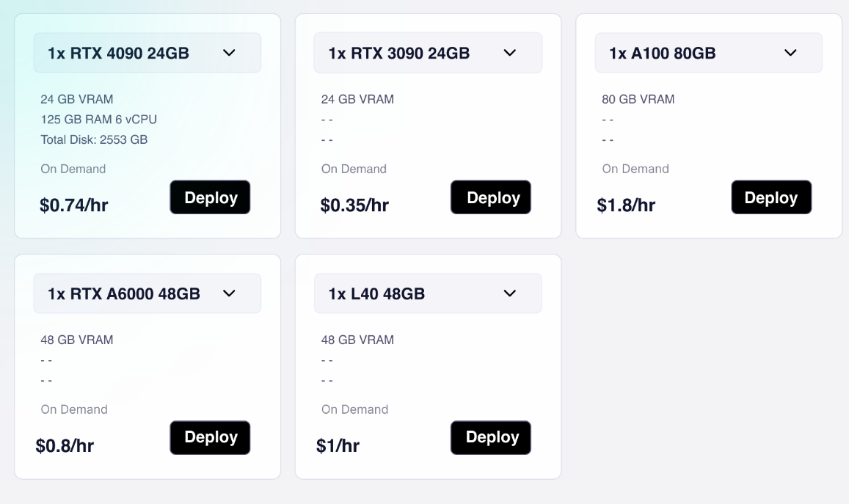Image resolution: width=849 pixels, height=504 pixels.
Task: Click the $0.8/hr price label
Action: click(x=65, y=445)
